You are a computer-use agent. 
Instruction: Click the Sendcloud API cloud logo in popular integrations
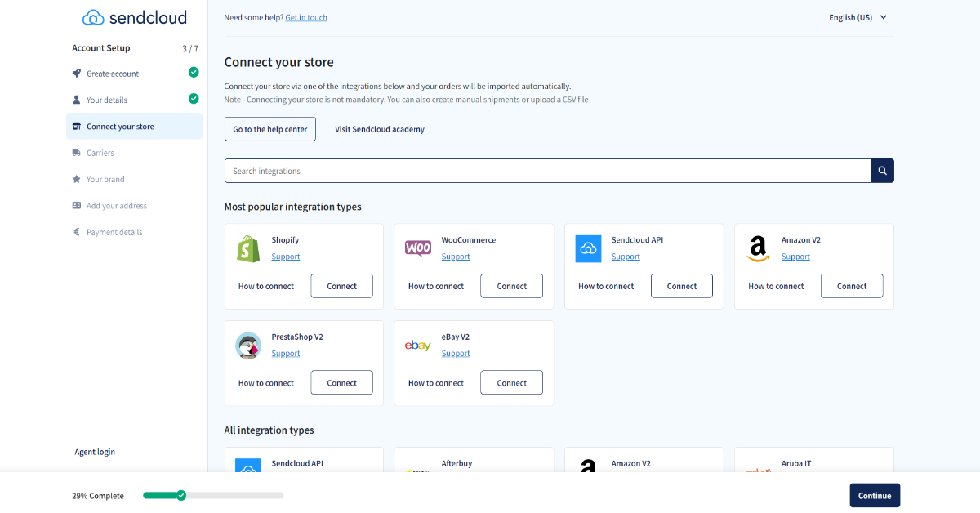coord(588,248)
